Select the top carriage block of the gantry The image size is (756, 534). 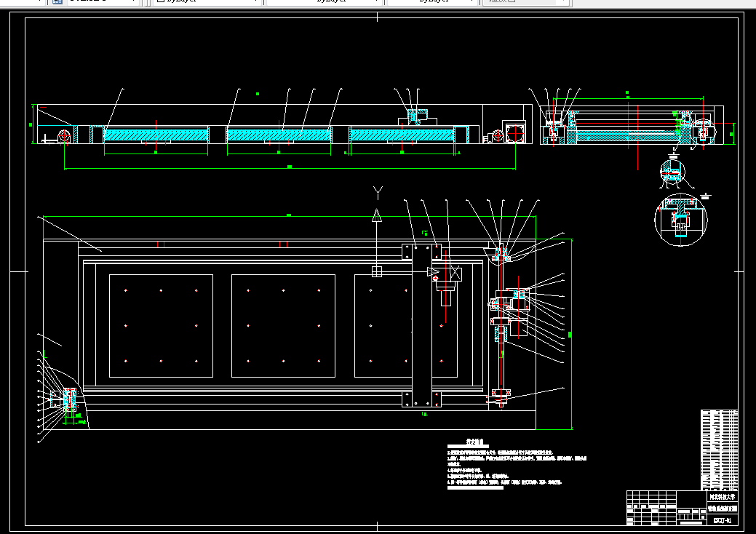click(421, 252)
